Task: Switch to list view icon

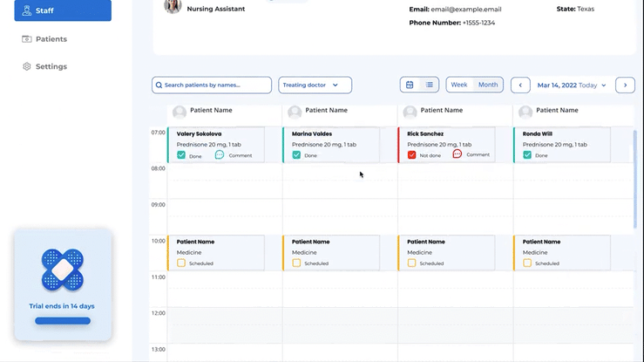Action: 430,85
